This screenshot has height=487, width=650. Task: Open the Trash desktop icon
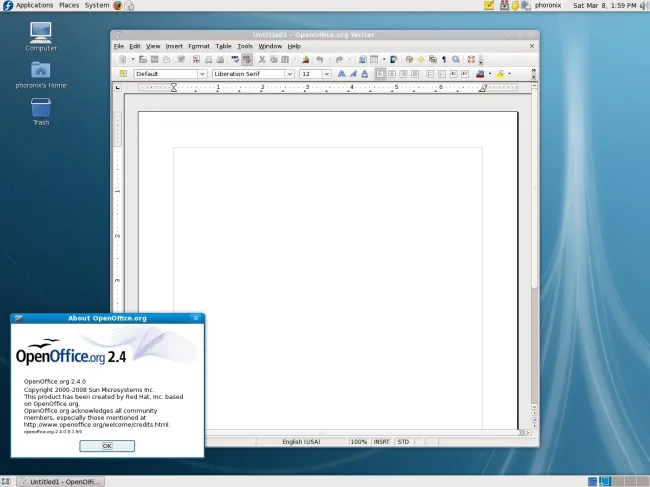click(x=41, y=110)
